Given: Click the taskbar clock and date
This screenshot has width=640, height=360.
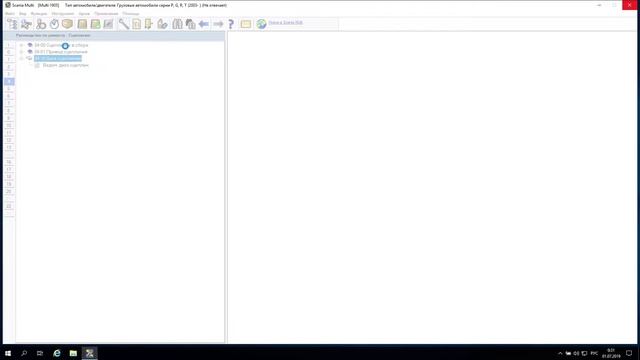Looking at the screenshot, I should pos(611,353).
